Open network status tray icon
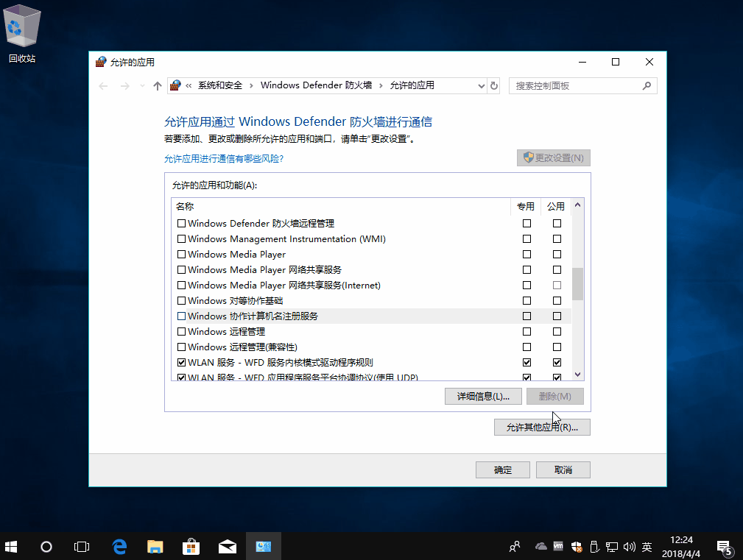The width and height of the screenshot is (743, 560). click(x=612, y=547)
